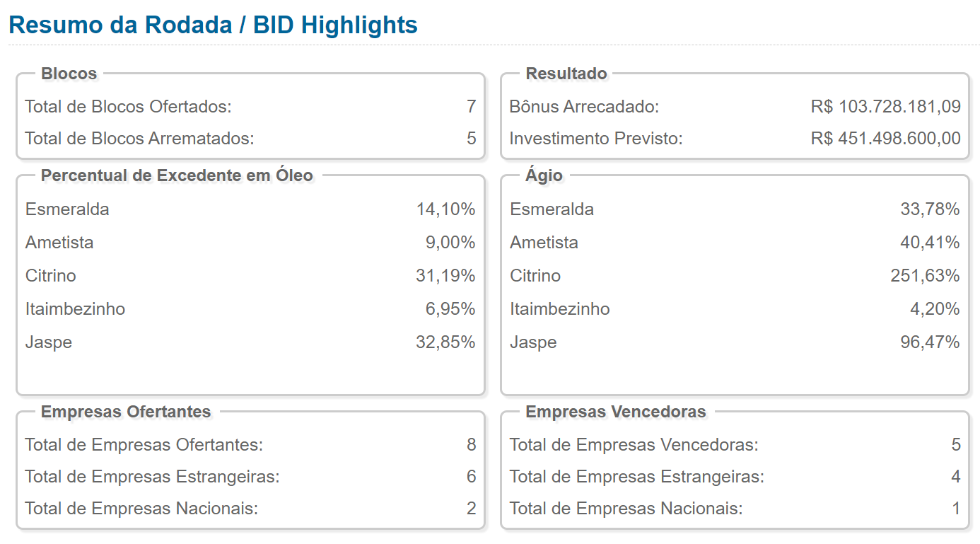Image resolution: width=980 pixels, height=544 pixels.
Task: Select the Resultado section title
Action: [x=566, y=74]
